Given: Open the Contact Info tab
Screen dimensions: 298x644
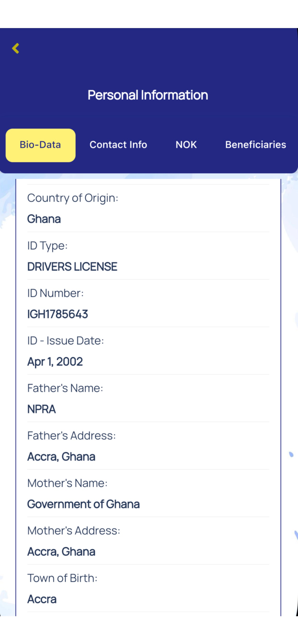Looking at the screenshot, I should (118, 145).
